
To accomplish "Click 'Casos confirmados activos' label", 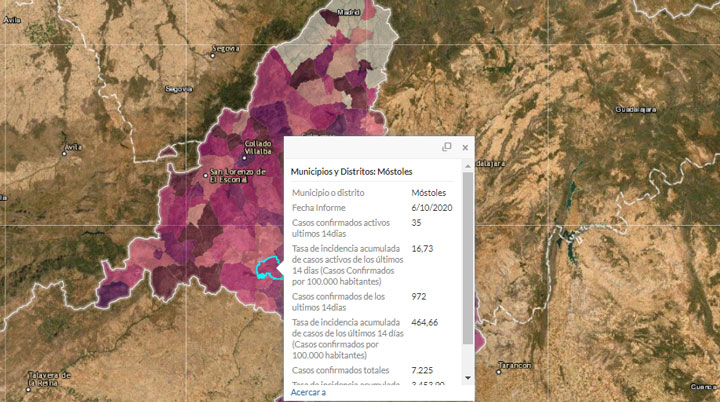I will point(341,228).
